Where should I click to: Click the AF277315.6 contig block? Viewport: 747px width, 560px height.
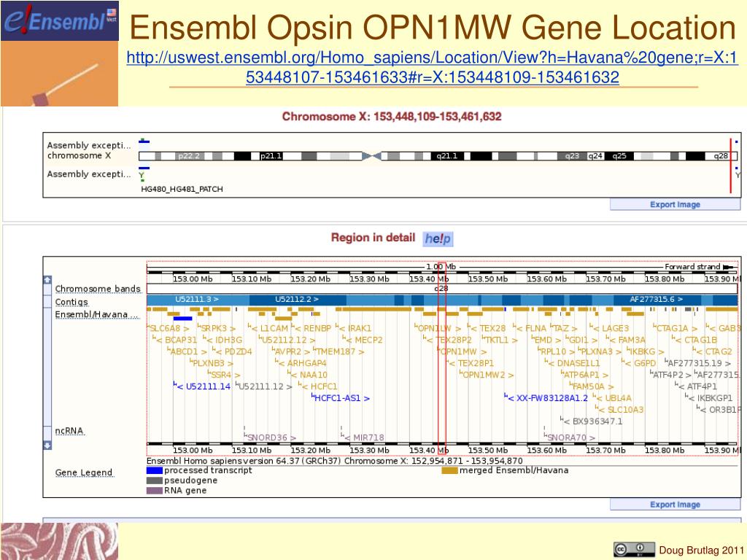click(x=657, y=300)
